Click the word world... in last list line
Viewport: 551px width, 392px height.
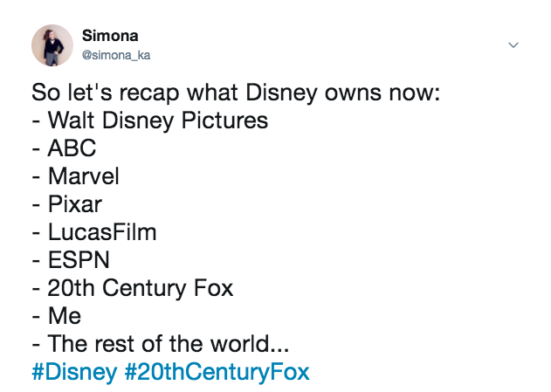tap(250, 343)
